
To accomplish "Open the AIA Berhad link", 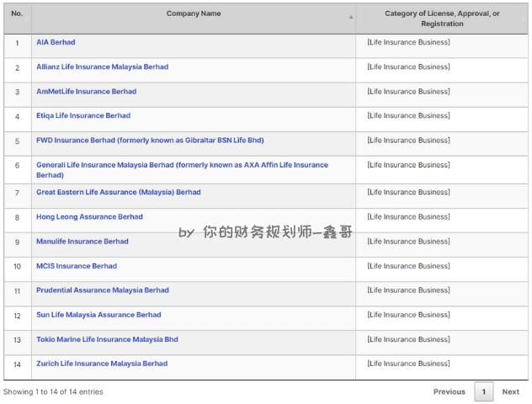I will 56,42.
